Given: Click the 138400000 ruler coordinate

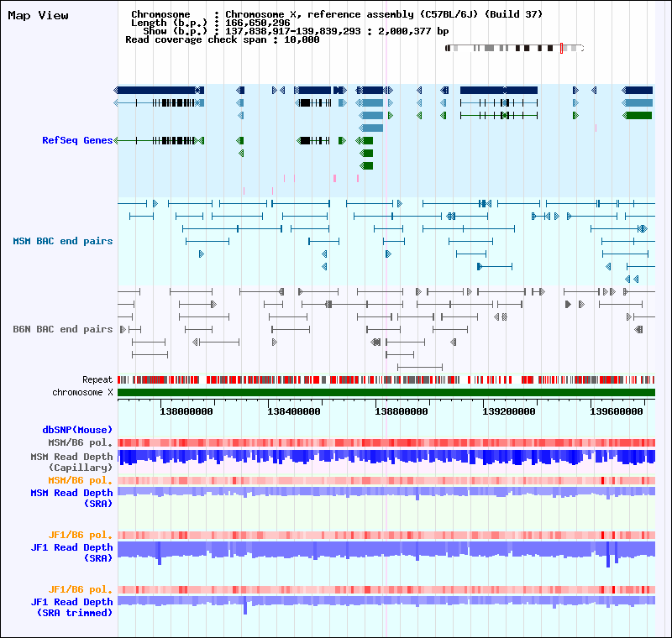Looking at the screenshot, I should (294, 411).
